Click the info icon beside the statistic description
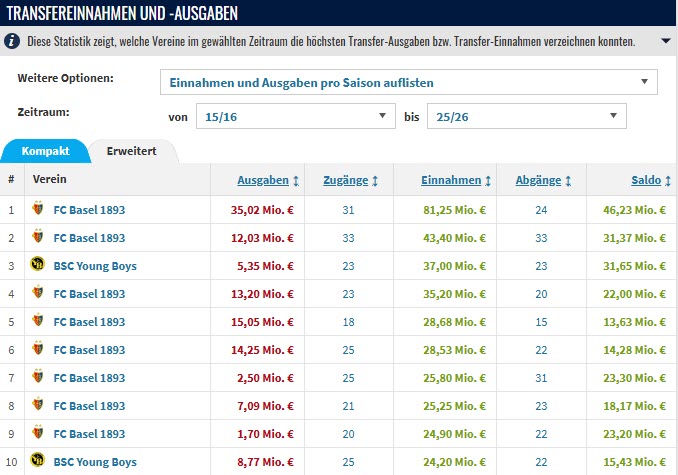 pos(11,42)
